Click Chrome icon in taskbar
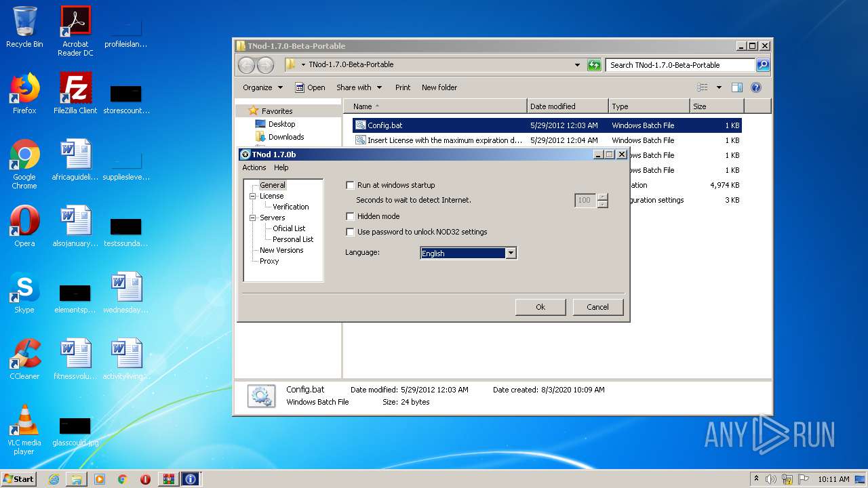The height and width of the screenshot is (488, 868). click(122, 479)
